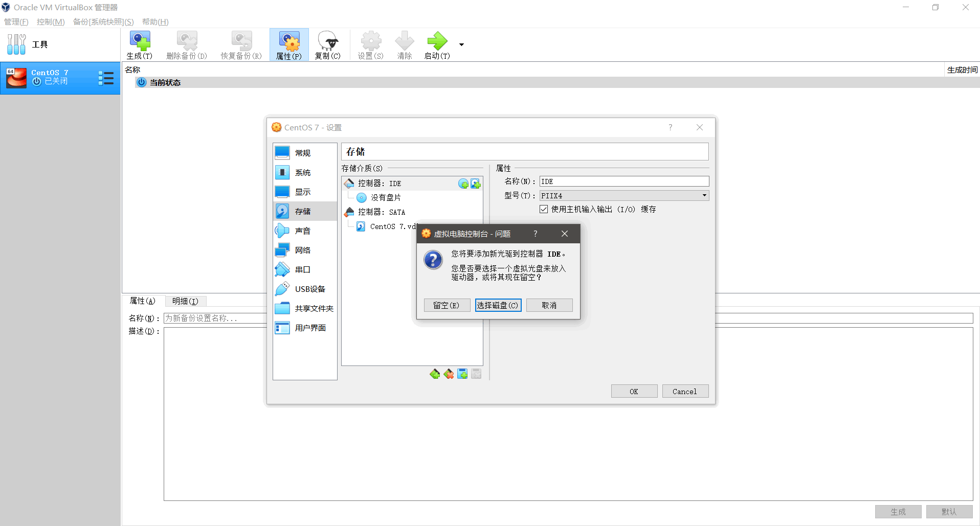Click the help button on settings dialog title

671,127
